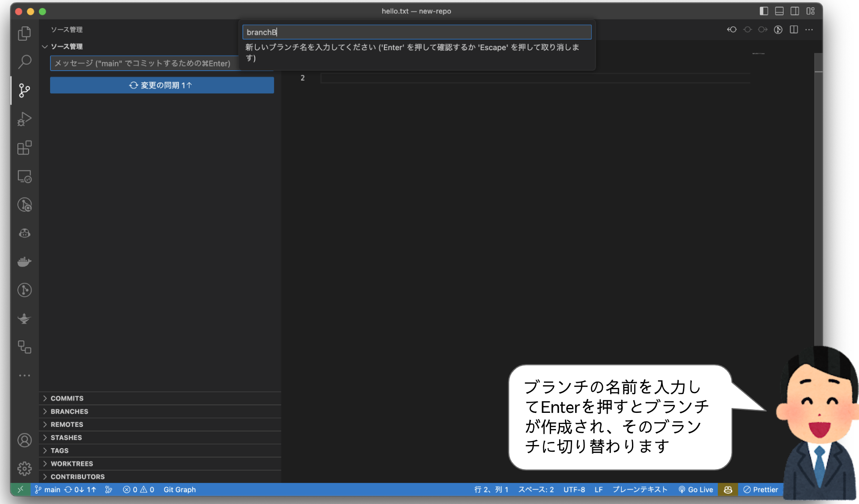Toggle the secondary sidebar visibility

[x=795, y=11]
